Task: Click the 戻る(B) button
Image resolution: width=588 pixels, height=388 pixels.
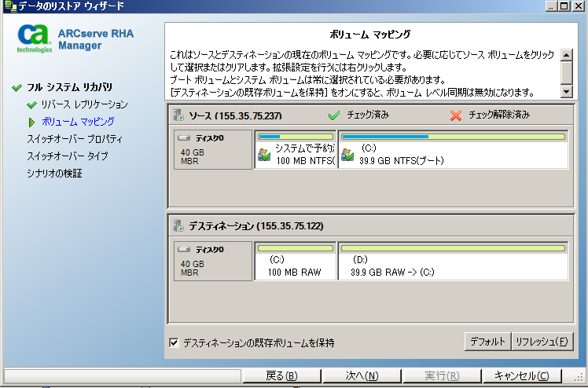Action: coord(281,375)
